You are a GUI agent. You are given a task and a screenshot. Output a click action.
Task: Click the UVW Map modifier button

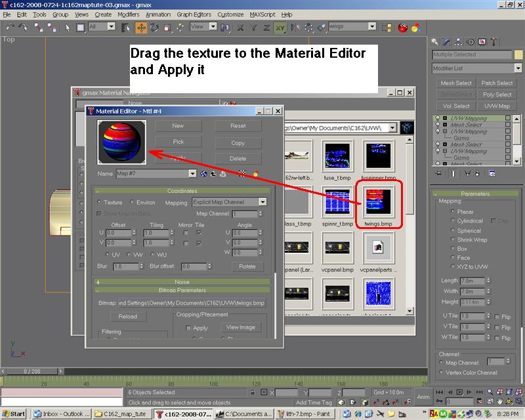point(497,106)
